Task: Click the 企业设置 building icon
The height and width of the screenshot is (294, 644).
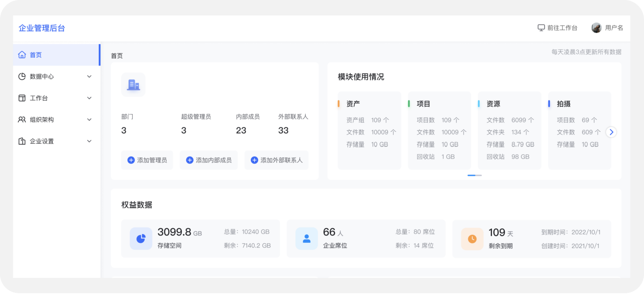Action: 22,141
